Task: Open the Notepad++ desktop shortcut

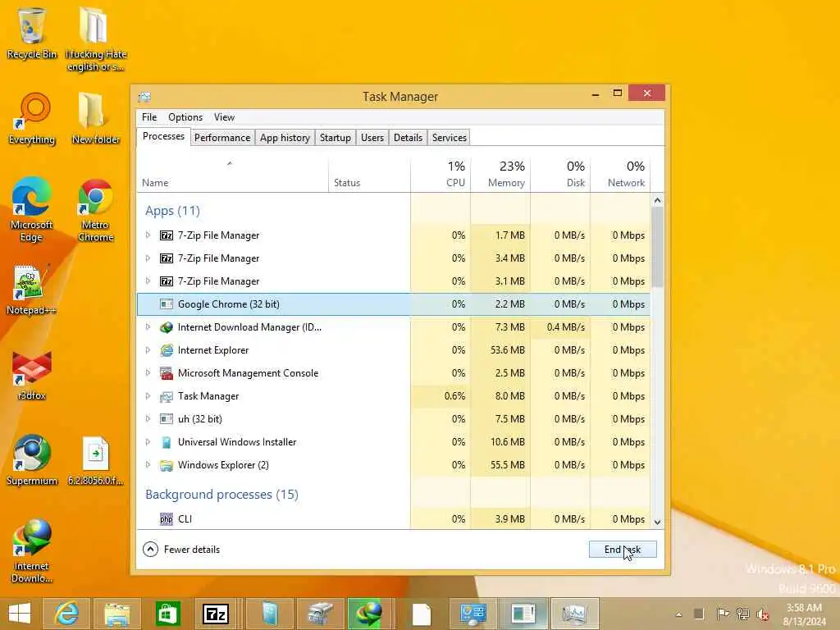Action: click(31, 290)
